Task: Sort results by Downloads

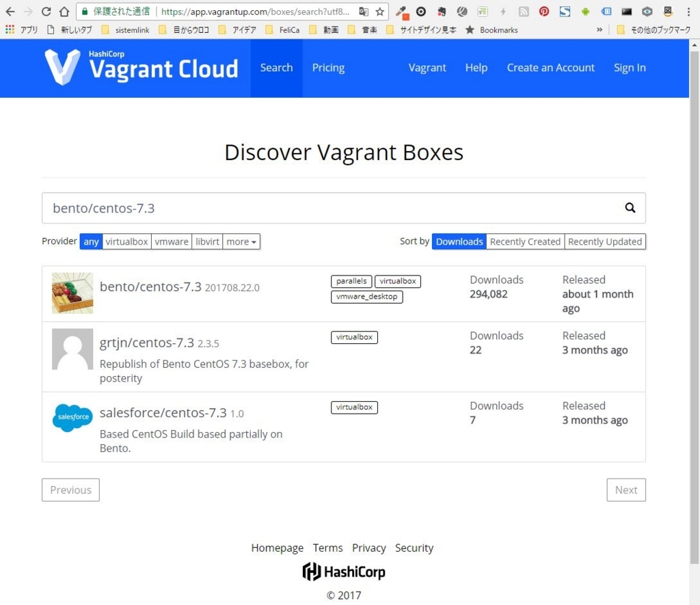Action: (x=459, y=241)
